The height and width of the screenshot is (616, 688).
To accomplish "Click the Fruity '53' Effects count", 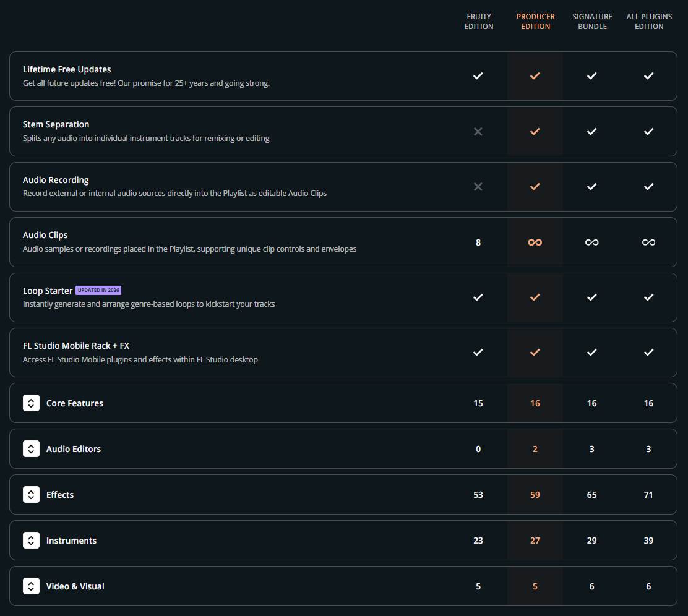I will (x=478, y=494).
